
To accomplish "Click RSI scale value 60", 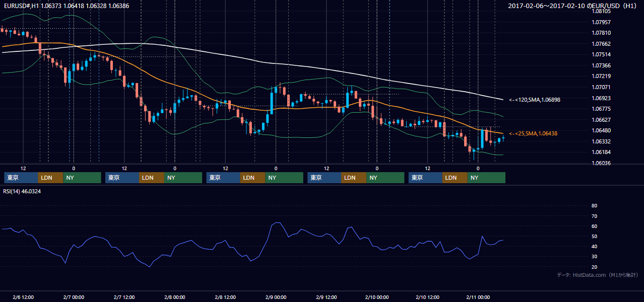I will click(594, 226).
